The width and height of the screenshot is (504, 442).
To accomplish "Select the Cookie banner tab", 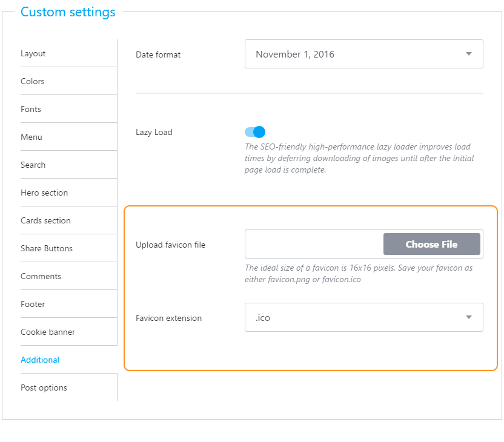I will 48,332.
